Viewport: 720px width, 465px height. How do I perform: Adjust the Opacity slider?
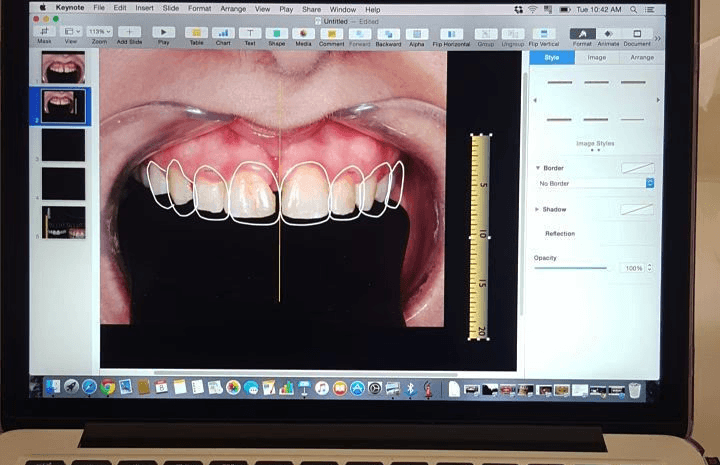coord(571,268)
